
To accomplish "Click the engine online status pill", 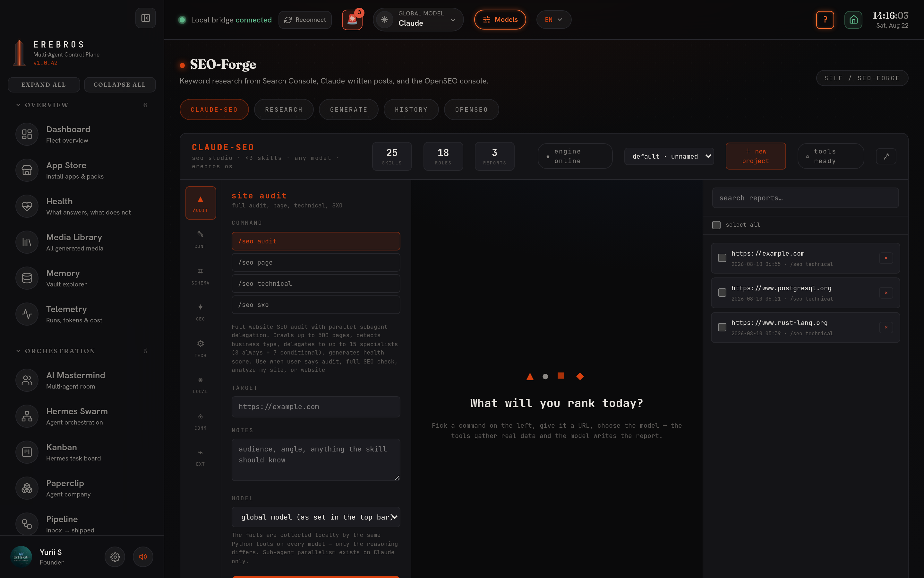I will pyautogui.click(x=575, y=156).
